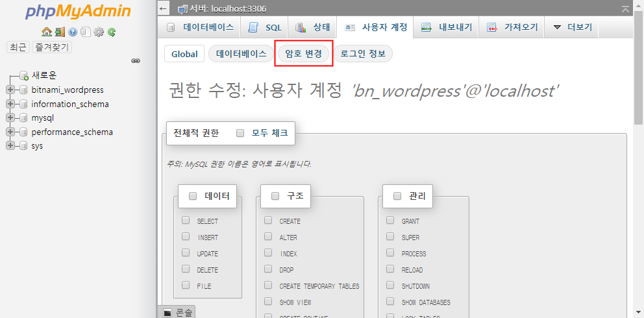This screenshot has width=644, height=318.
Task: Expand the bitnami_wordpress tree node
Action: 10,90
